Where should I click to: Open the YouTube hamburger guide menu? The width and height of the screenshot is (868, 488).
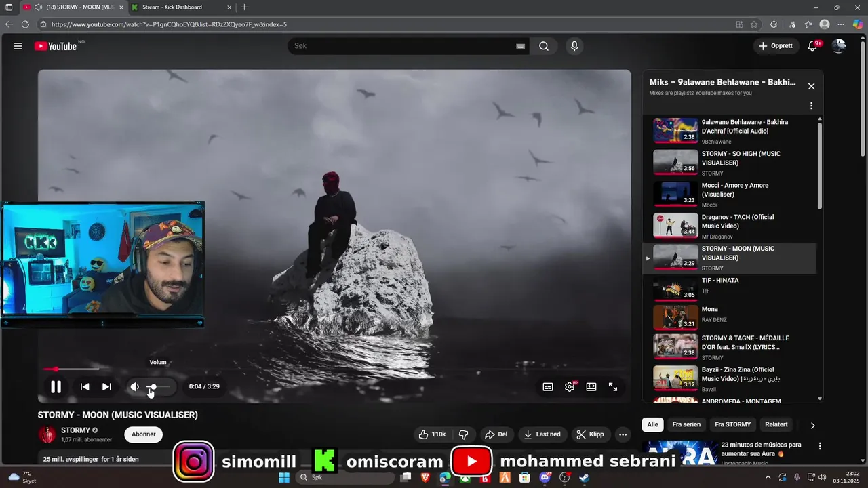click(x=18, y=46)
